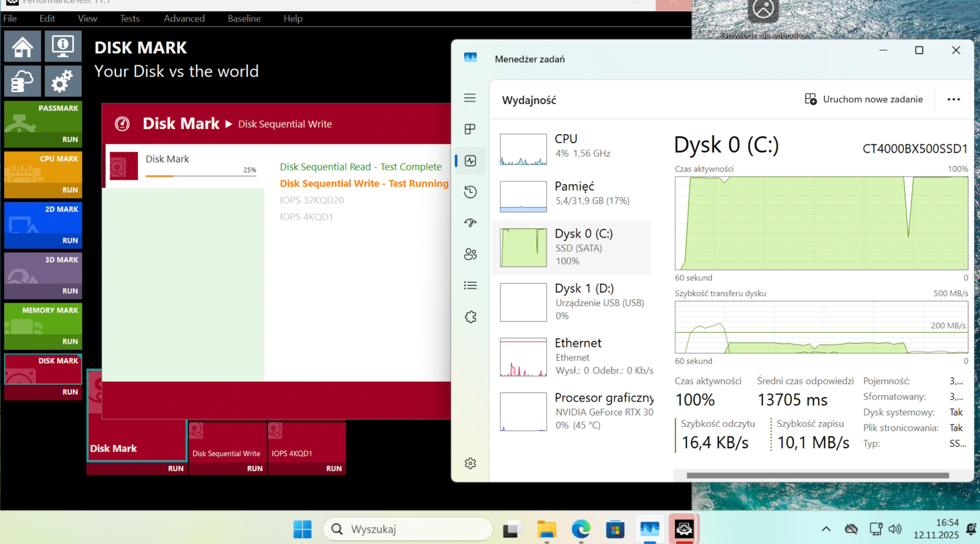Select CPU in the performance list

[x=572, y=149]
